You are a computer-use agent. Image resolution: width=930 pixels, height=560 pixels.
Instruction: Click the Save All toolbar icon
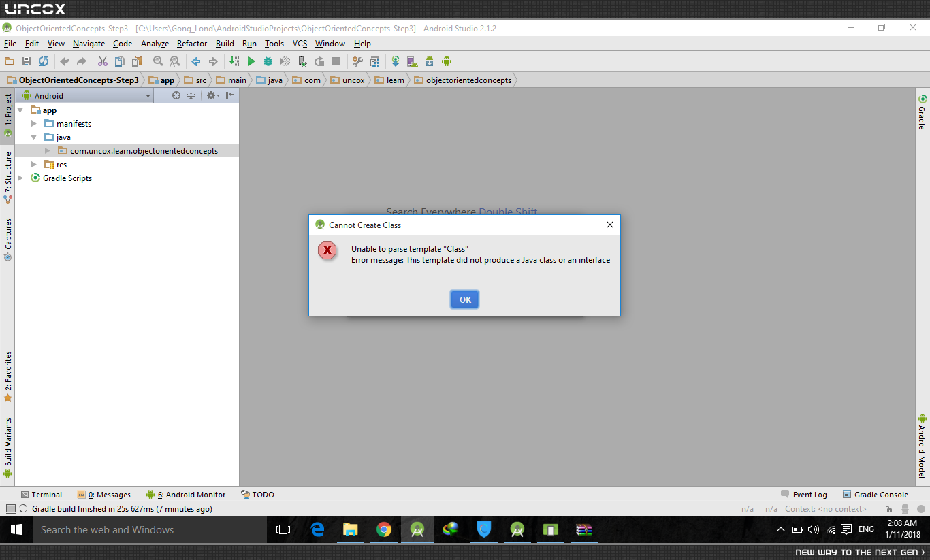click(x=27, y=61)
